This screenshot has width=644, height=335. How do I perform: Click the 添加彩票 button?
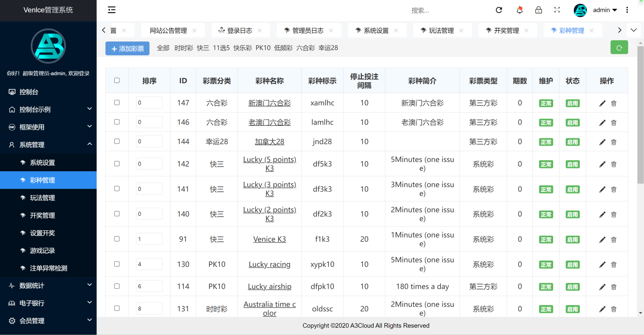point(127,49)
